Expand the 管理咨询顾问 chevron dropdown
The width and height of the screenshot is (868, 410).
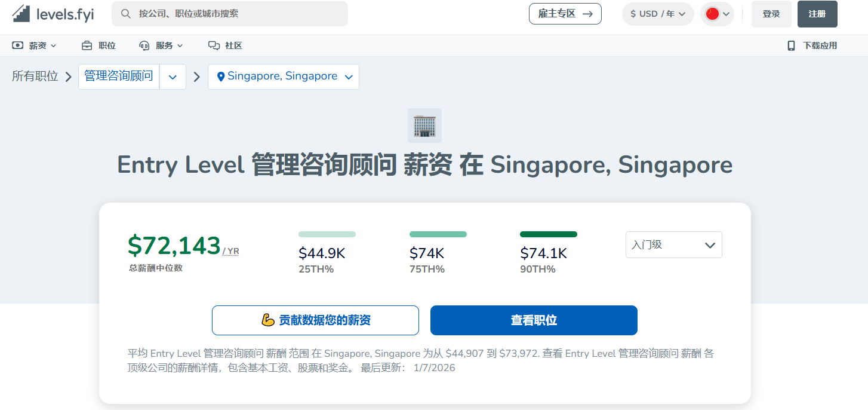[x=173, y=77]
